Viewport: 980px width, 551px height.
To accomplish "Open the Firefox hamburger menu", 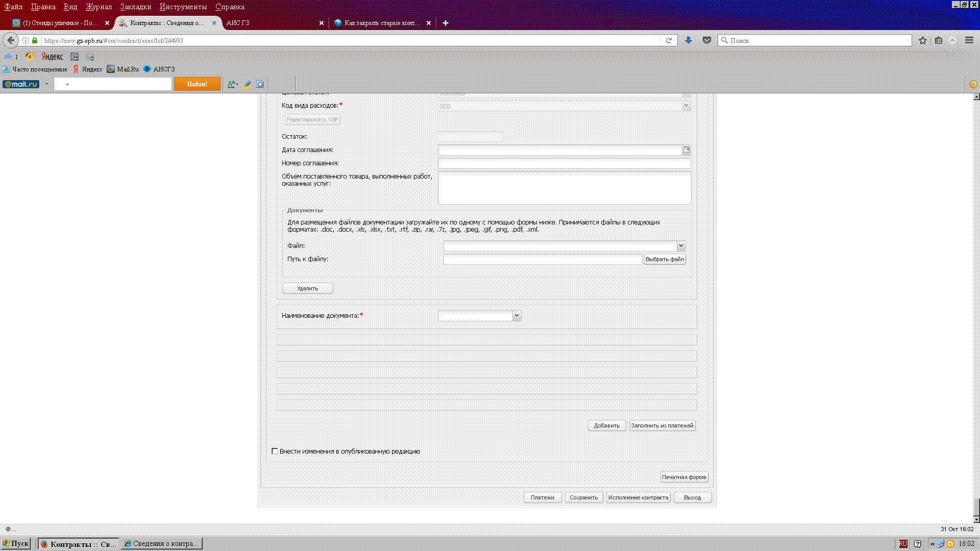I will click(x=969, y=40).
